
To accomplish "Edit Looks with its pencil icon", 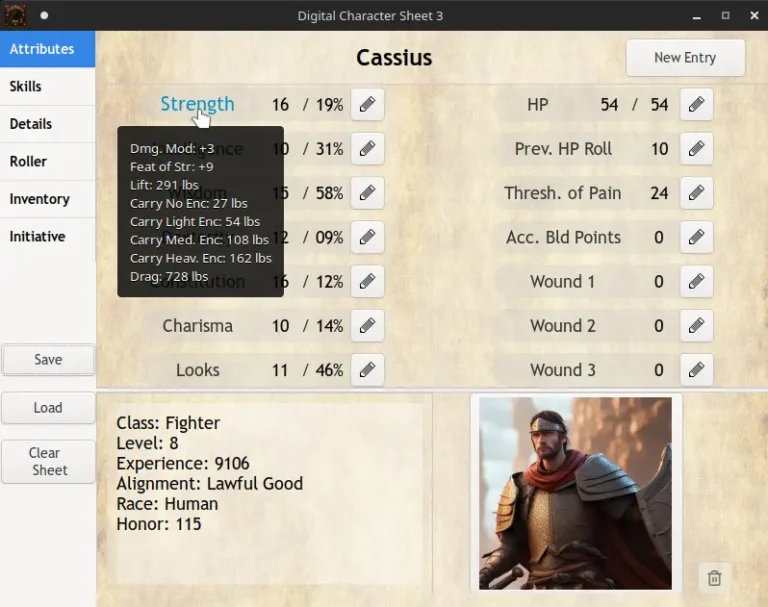I will tap(367, 370).
